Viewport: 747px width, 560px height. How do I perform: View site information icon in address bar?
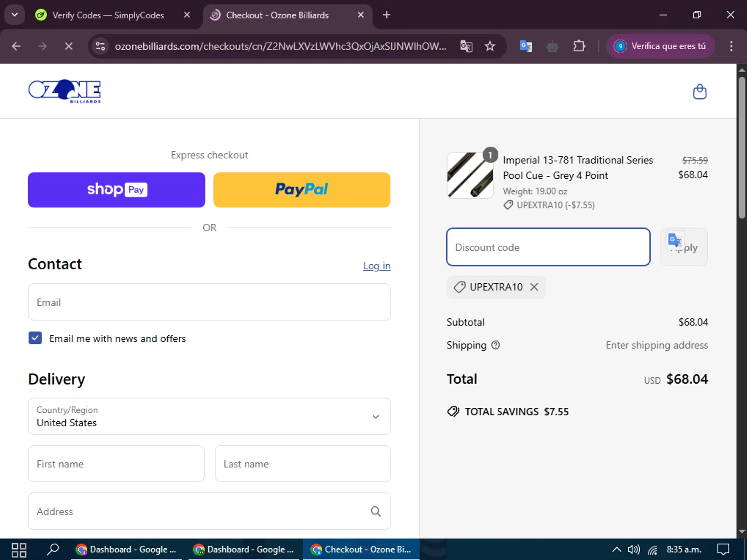coord(100,46)
